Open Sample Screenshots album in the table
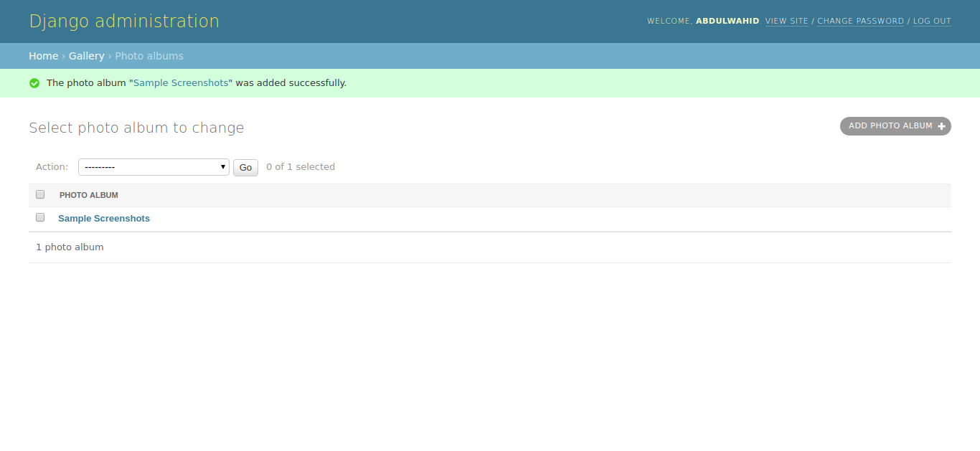 click(x=104, y=219)
